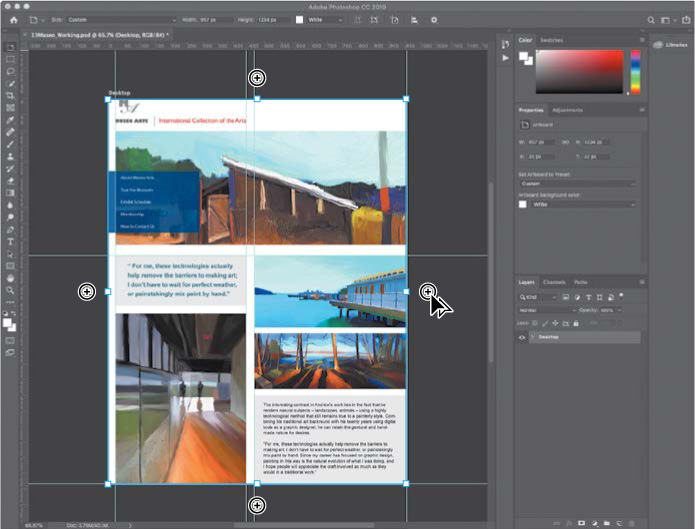This screenshot has width=695, height=529.
Task: Switch to the Adjustments tab
Action: point(568,109)
